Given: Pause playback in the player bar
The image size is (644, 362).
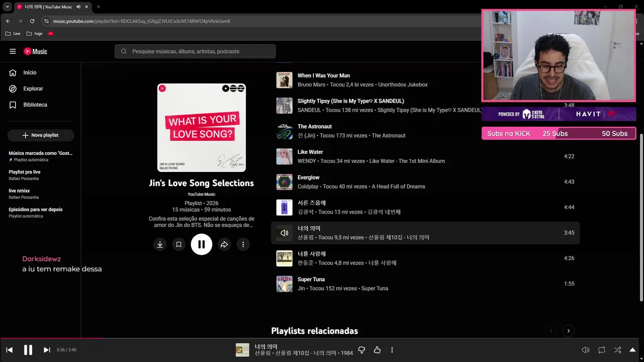Looking at the screenshot, I should click(x=28, y=350).
